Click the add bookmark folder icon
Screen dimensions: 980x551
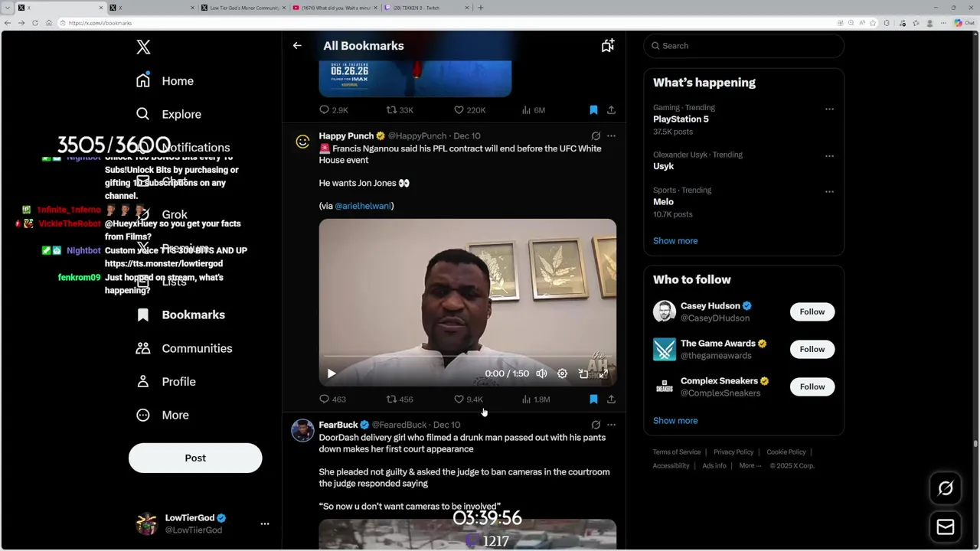pyautogui.click(x=608, y=46)
